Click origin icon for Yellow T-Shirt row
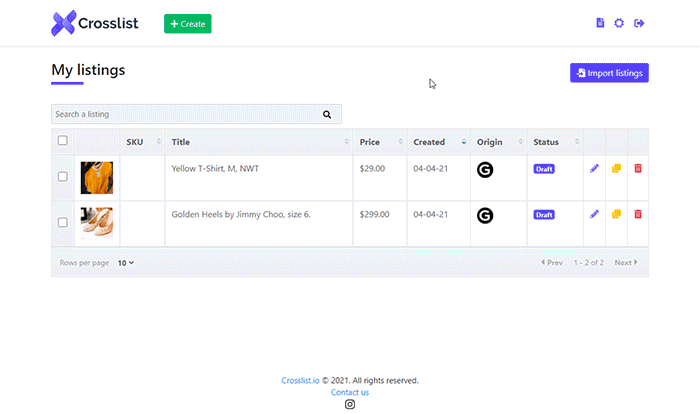 [x=485, y=170]
